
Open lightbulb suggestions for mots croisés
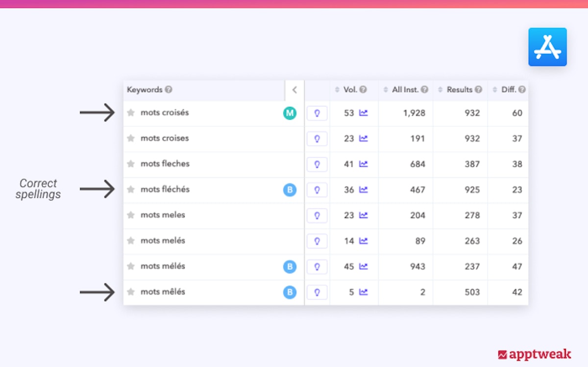[x=317, y=113]
